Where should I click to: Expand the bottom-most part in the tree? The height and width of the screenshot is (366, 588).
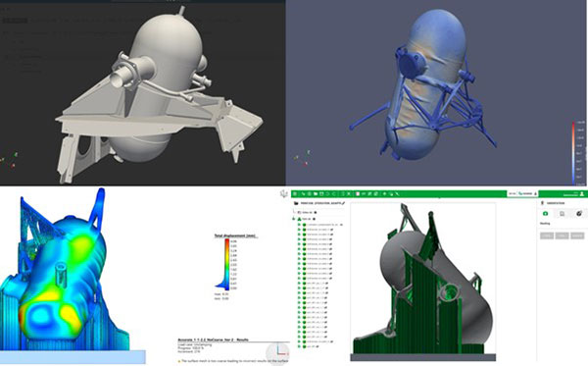click(x=299, y=346)
